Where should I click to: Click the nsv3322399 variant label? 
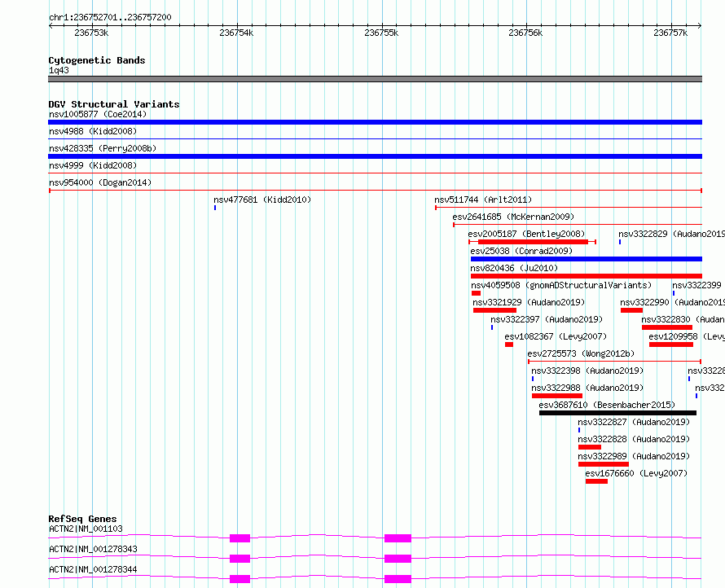click(696, 285)
